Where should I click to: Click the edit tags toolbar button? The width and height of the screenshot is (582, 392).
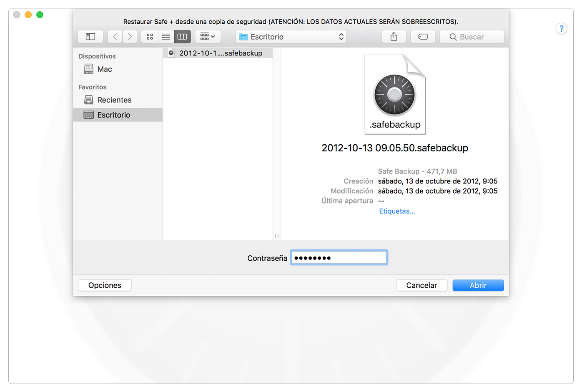click(423, 37)
